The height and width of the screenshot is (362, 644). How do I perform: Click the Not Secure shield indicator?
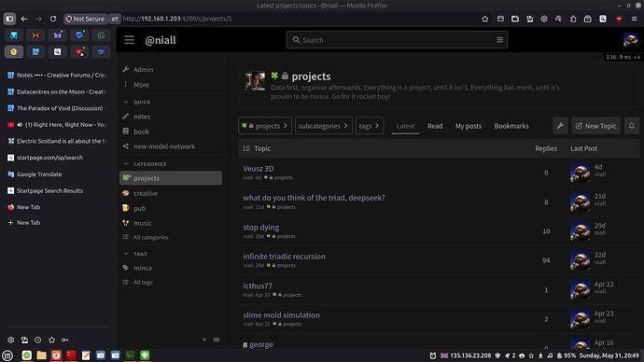[86, 19]
